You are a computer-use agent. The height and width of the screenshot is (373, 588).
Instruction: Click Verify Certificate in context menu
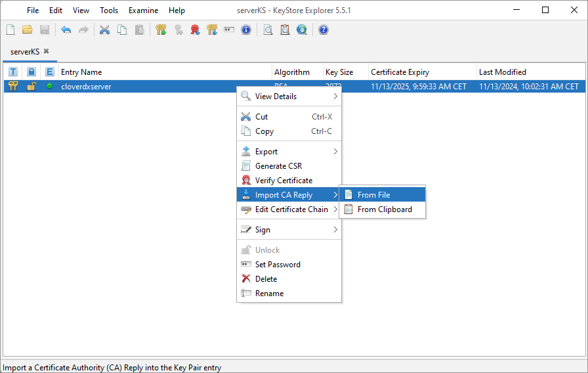(x=283, y=181)
